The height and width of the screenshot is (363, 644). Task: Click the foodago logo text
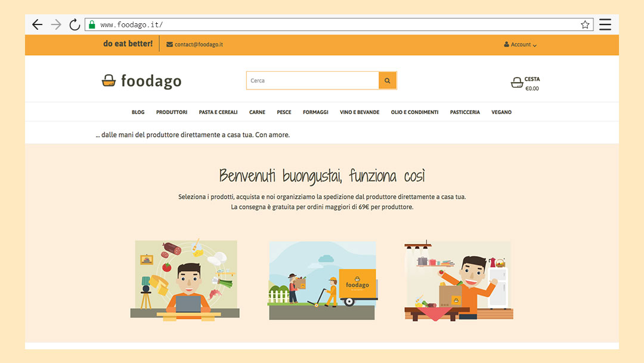(x=151, y=81)
